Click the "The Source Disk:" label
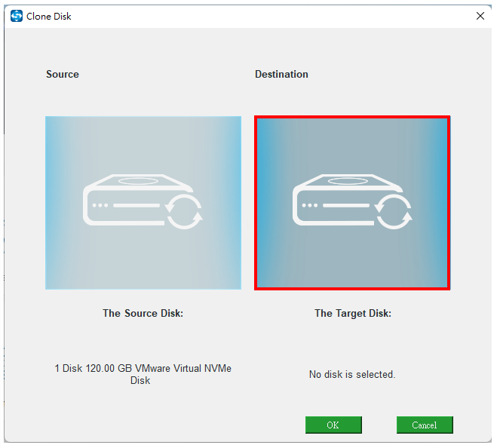Screen dimensions: 500x448 (143, 313)
